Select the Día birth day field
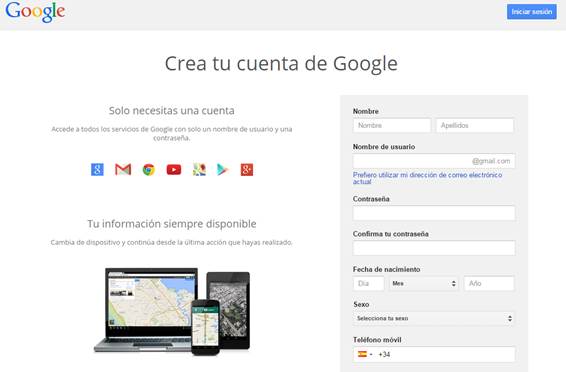This screenshot has height=372, width=566. tap(369, 284)
